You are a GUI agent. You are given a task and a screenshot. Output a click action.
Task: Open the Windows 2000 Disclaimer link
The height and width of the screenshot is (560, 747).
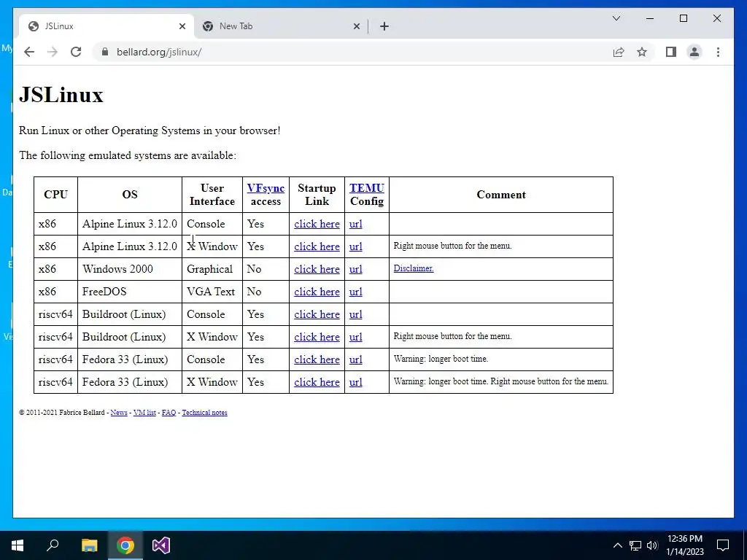(x=414, y=268)
